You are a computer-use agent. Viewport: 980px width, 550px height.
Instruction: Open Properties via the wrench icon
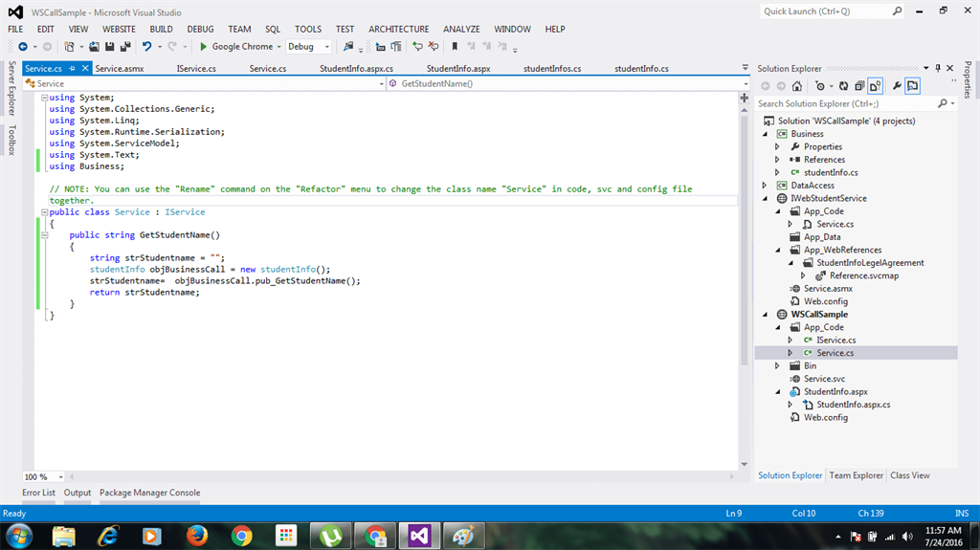pos(897,86)
